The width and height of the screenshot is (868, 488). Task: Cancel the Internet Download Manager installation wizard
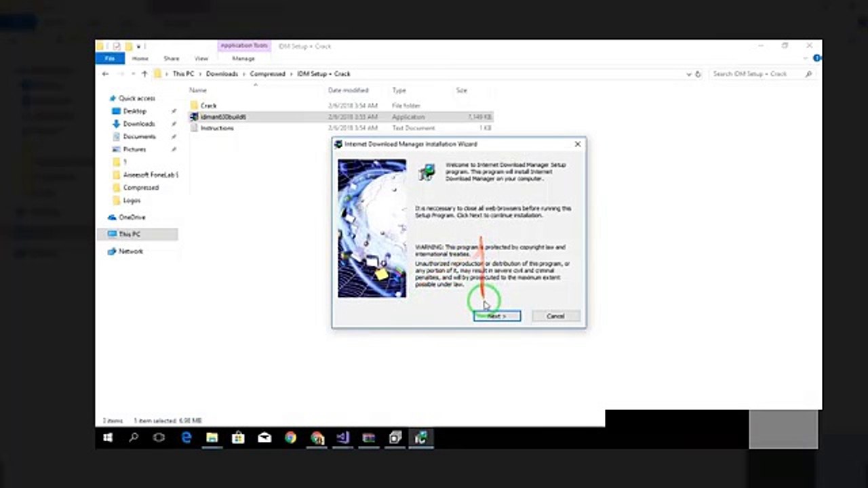pos(555,316)
